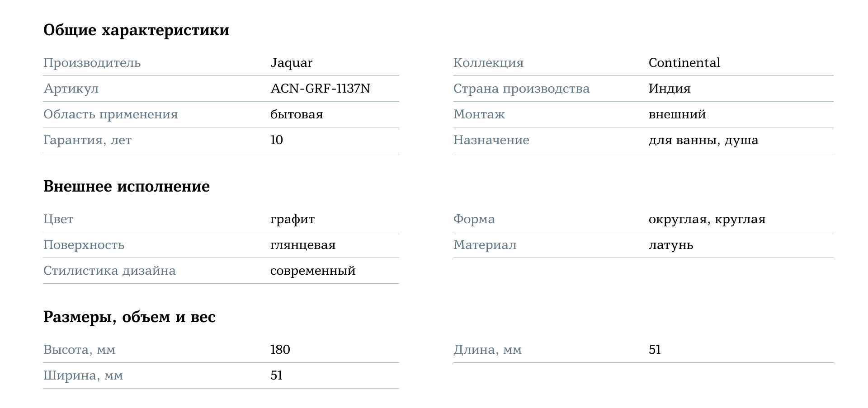The image size is (868, 408).
Task: Click the 'Монтаж' value 'внешний'
Action: click(677, 114)
